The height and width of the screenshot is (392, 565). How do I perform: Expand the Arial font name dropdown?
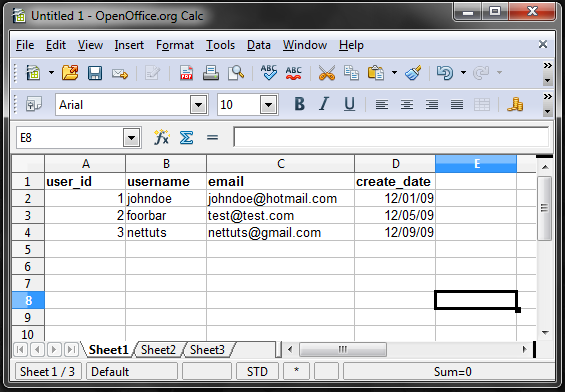[x=199, y=105]
